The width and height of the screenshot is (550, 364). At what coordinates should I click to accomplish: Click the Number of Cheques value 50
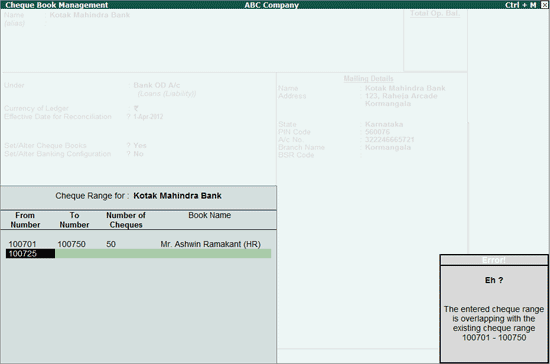pyautogui.click(x=111, y=244)
